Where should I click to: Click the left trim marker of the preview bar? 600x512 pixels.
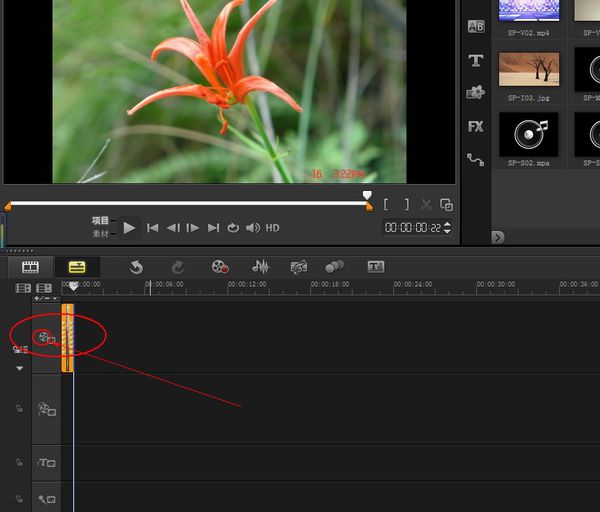(x=8, y=207)
